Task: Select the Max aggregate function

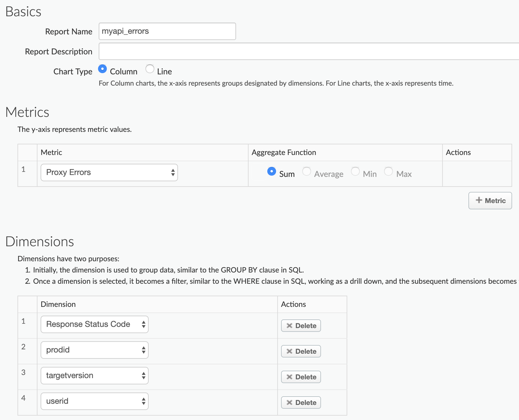Action: click(x=388, y=172)
